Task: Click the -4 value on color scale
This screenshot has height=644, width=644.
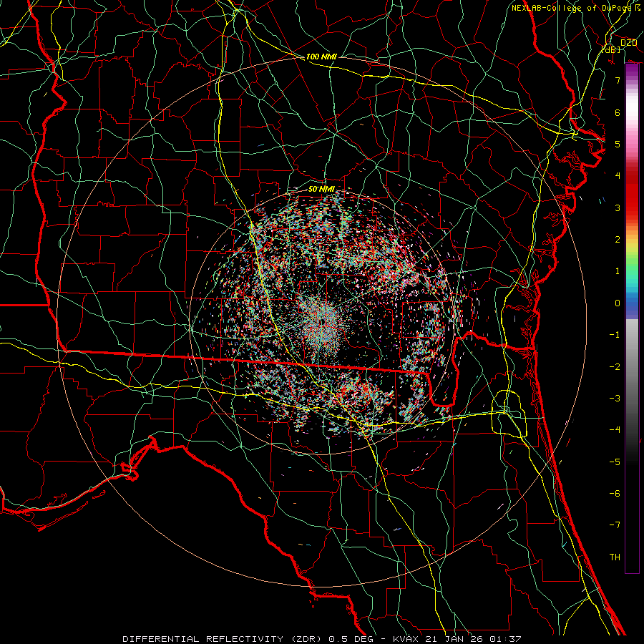Action: [615, 429]
